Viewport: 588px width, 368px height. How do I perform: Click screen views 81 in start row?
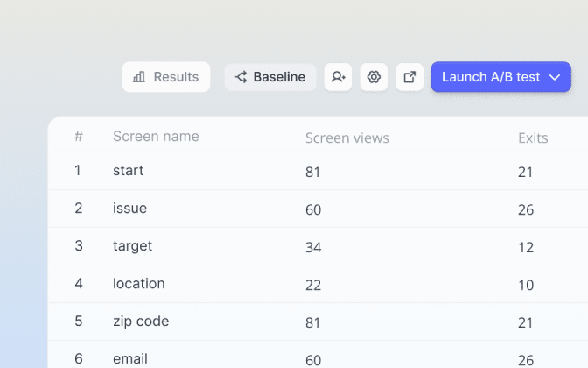click(x=312, y=172)
